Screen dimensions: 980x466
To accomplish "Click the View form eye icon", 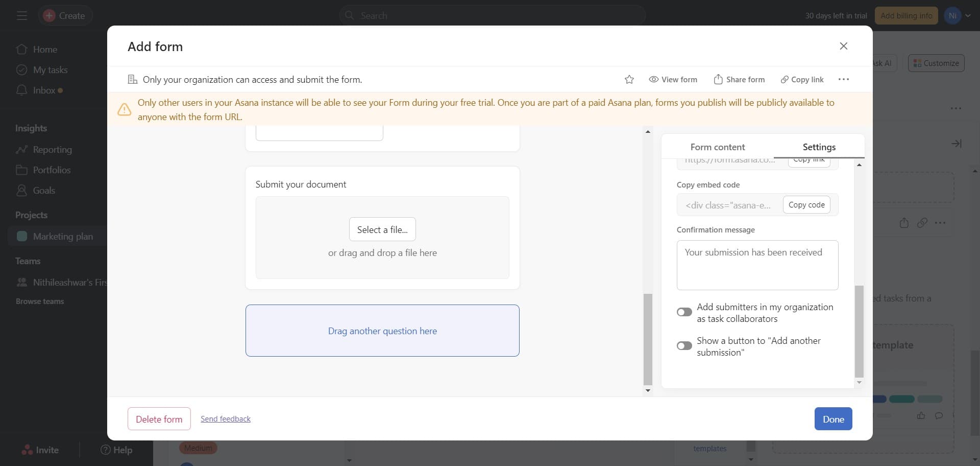I will [x=653, y=80].
